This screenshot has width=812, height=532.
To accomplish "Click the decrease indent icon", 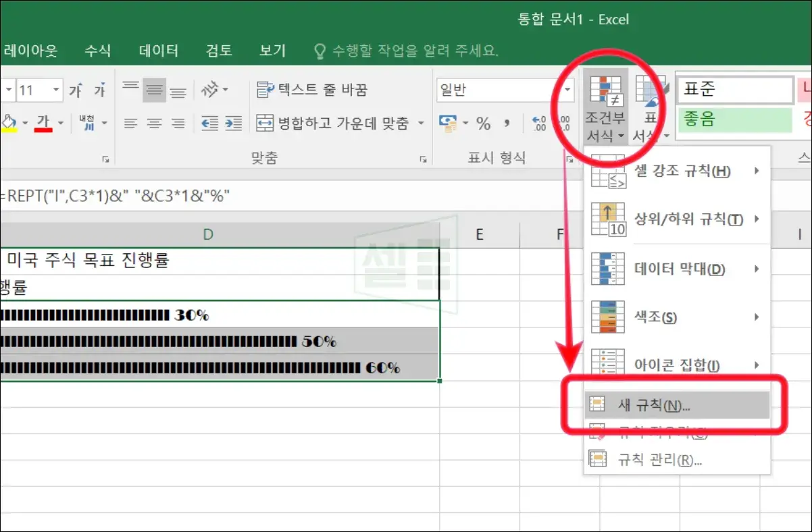I will click(x=209, y=124).
